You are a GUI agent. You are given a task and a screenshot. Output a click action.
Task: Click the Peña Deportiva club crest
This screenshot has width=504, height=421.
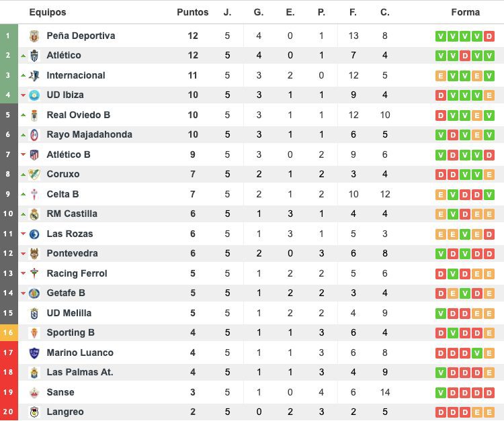[x=34, y=36]
